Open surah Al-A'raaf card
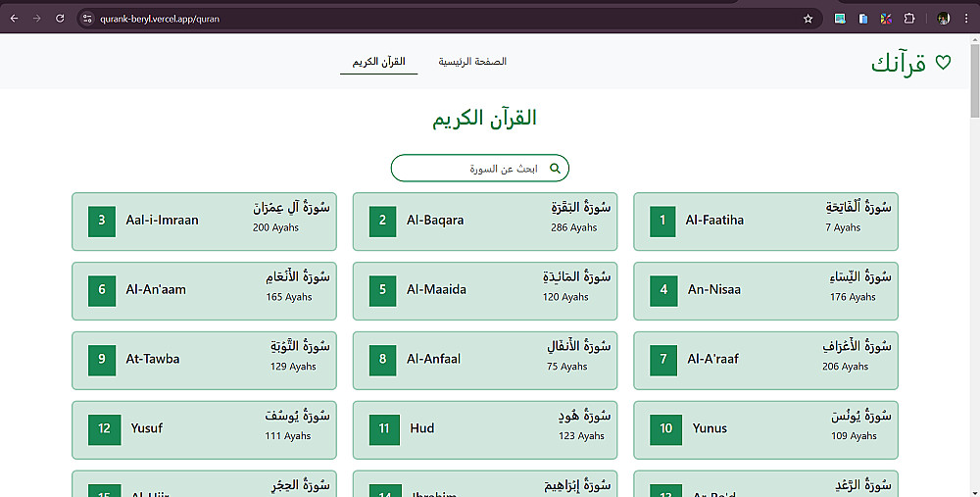The height and width of the screenshot is (497, 980). pos(765,361)
